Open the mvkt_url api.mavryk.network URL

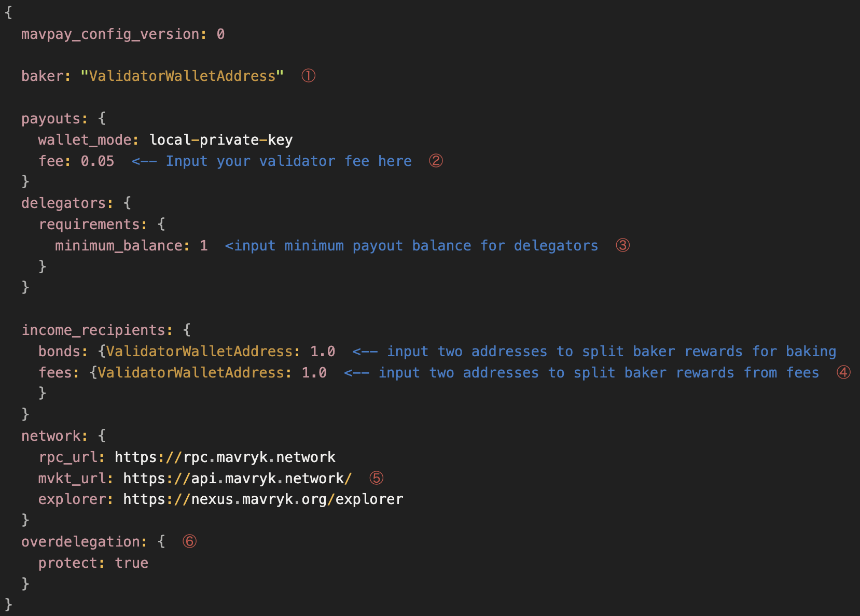point(237,478)
